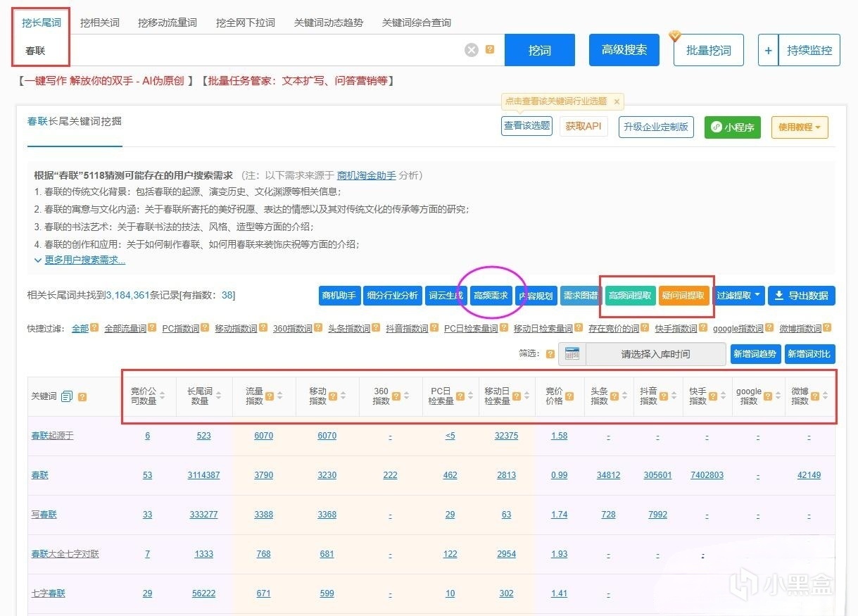Click the plus icon before 持续监控
858x616 pixels.
point(768,50)
